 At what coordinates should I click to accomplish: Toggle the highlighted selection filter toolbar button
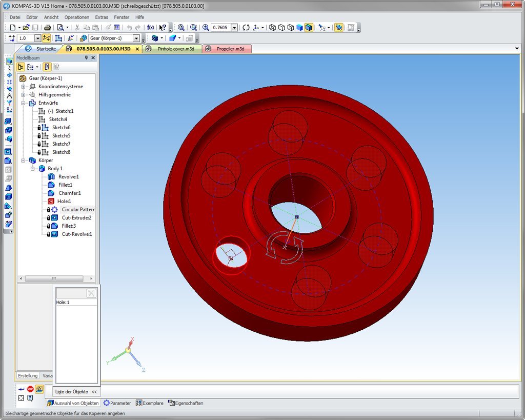coord(338,28)
